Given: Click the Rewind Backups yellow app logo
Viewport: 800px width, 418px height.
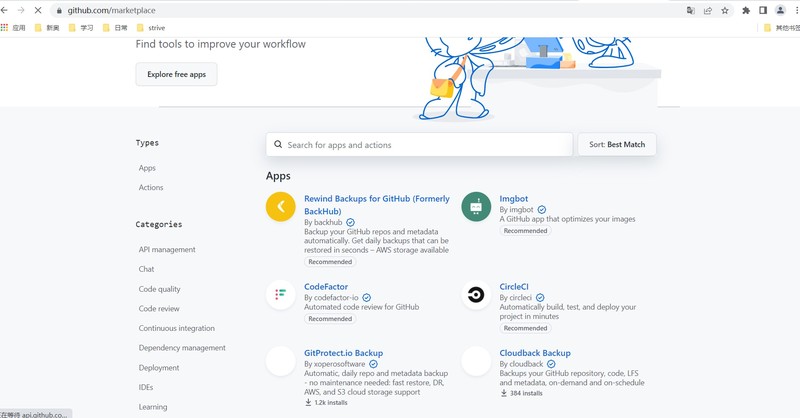Looking at the screenshot, I should pos(281,206).
